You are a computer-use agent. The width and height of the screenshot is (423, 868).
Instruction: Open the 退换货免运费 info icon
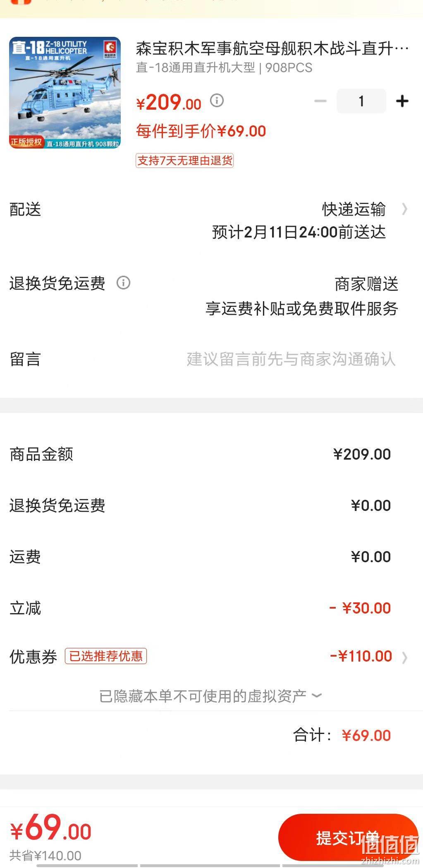pos(123,283)
